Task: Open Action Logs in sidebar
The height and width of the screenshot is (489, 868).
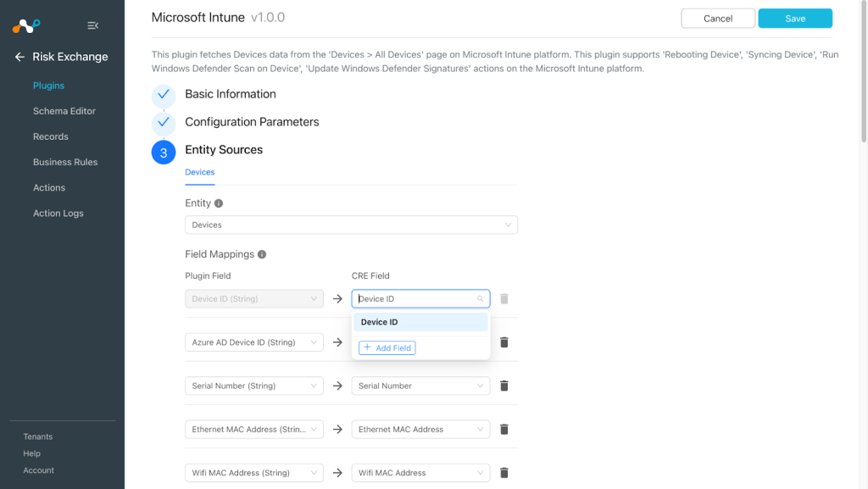Action: [58, 213]
